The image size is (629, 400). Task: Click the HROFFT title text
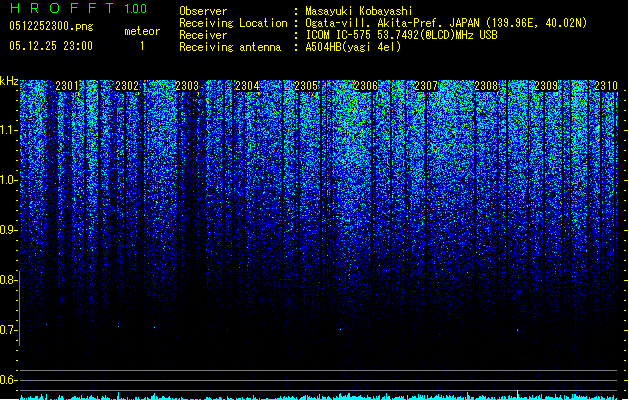(x=61, y=8)
